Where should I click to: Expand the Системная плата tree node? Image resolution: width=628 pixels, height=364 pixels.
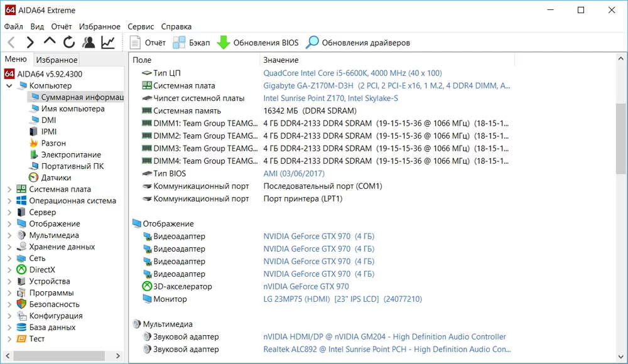click(x=9, y=190)
